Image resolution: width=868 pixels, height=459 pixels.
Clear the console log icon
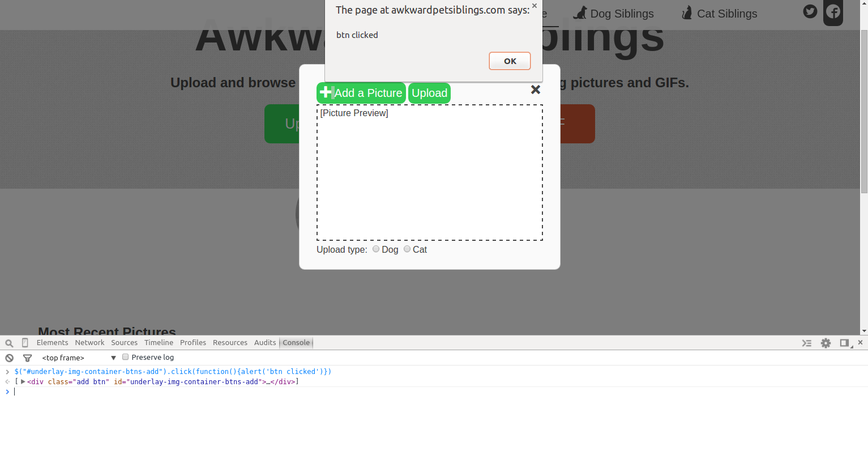(10, 358)
